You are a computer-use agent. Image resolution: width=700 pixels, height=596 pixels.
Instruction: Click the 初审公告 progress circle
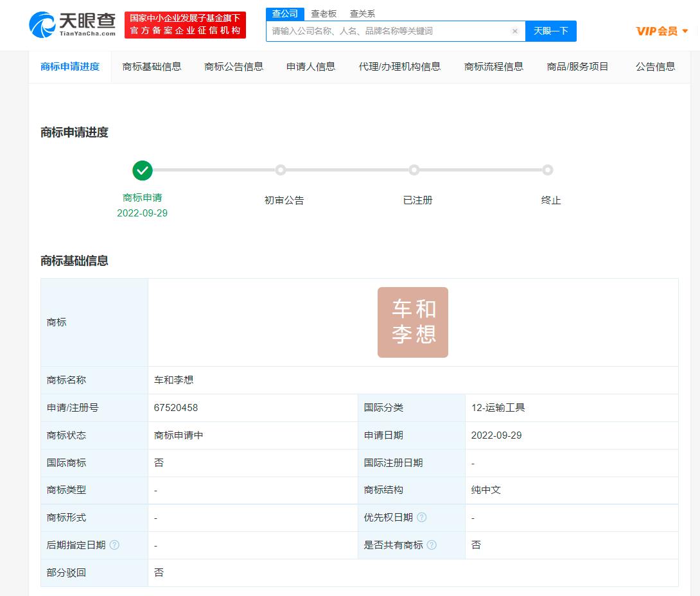pos(281,170)
